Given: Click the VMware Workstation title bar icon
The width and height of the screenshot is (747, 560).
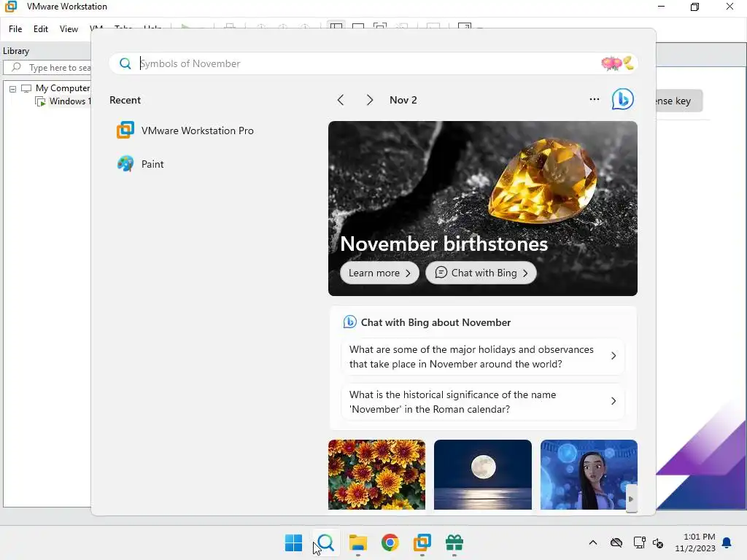Looking at the screenshot, I should 10,7.
